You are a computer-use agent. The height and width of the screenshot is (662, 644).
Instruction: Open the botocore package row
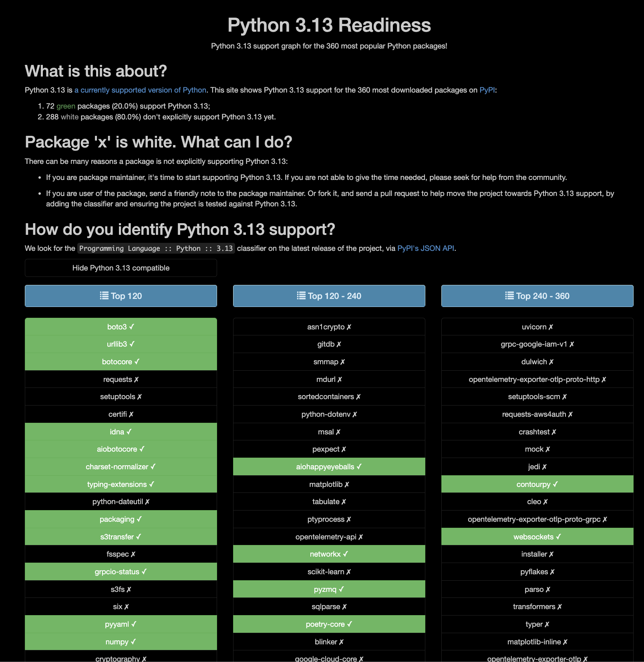pyautogui.click(x=121, y=362)
